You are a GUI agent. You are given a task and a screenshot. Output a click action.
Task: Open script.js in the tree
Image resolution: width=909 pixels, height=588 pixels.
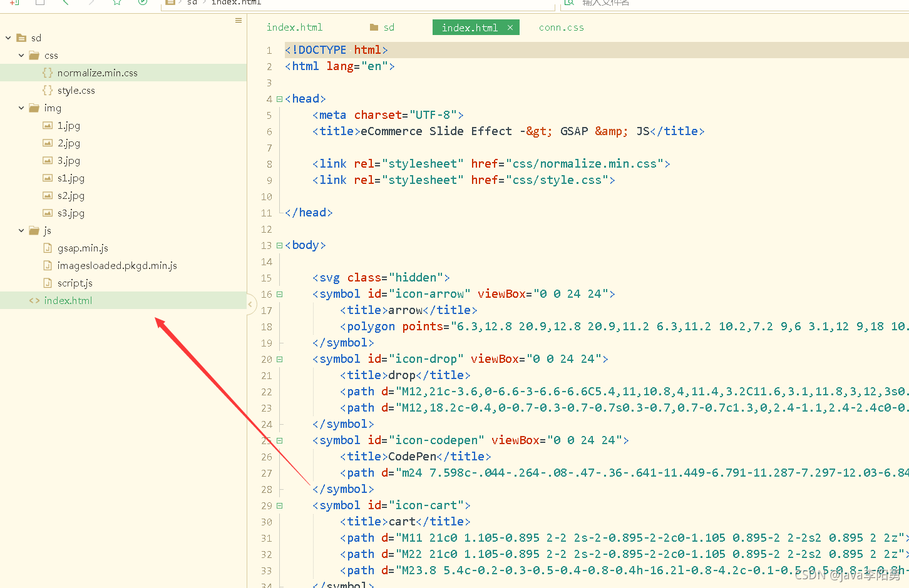point(75,283)
